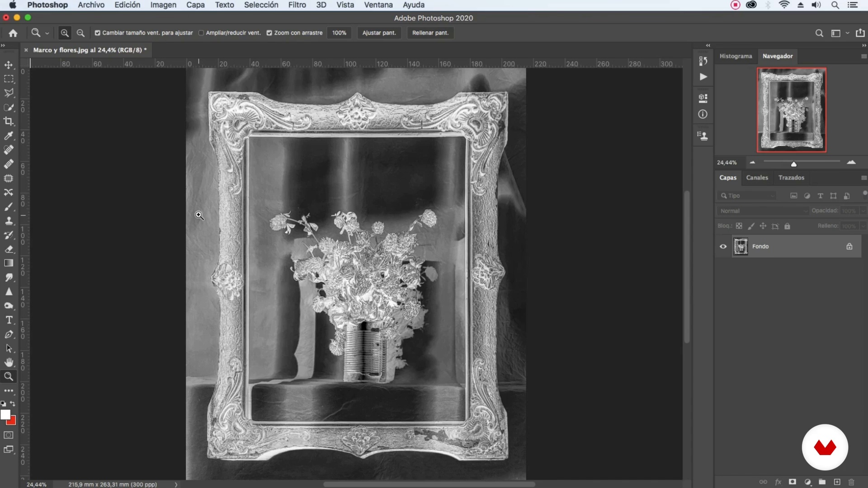Select the Eyedropper tool
This screenshot has height=488, width=868.
pos(9,136)
